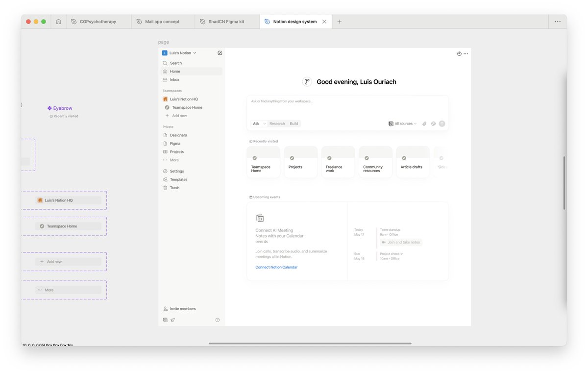
Task: Click the help question mark icon in sidebar
Action: [x=218, y=320]
